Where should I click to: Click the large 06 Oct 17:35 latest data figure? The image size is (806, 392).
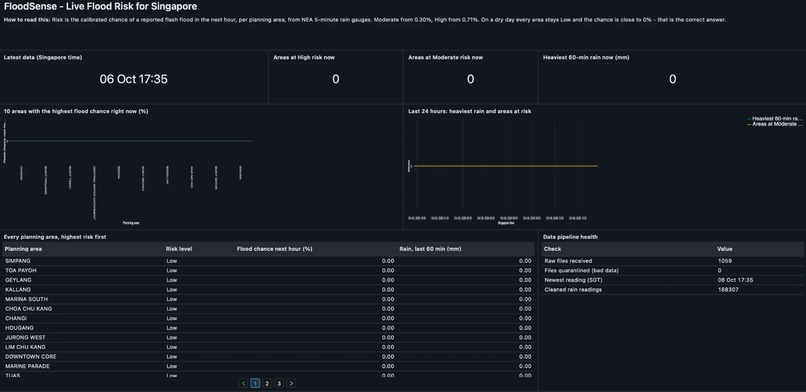134,79
